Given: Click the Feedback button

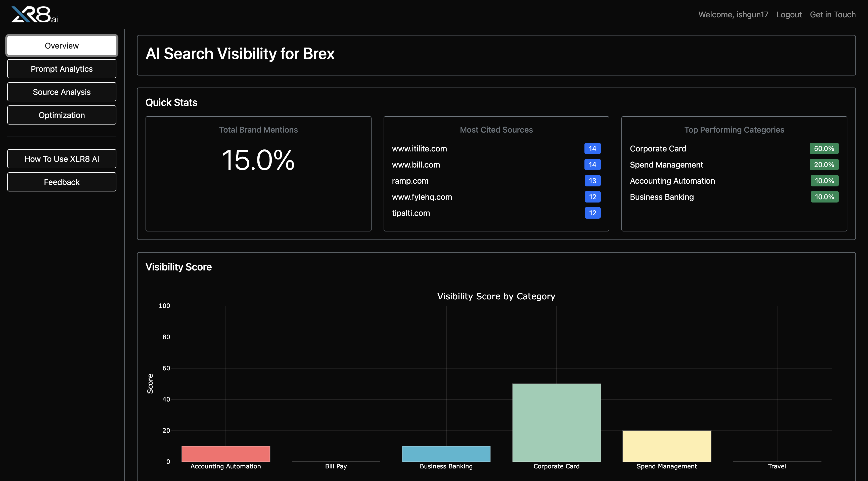Looking at the screenshot, I should click(x=62, y=182).
